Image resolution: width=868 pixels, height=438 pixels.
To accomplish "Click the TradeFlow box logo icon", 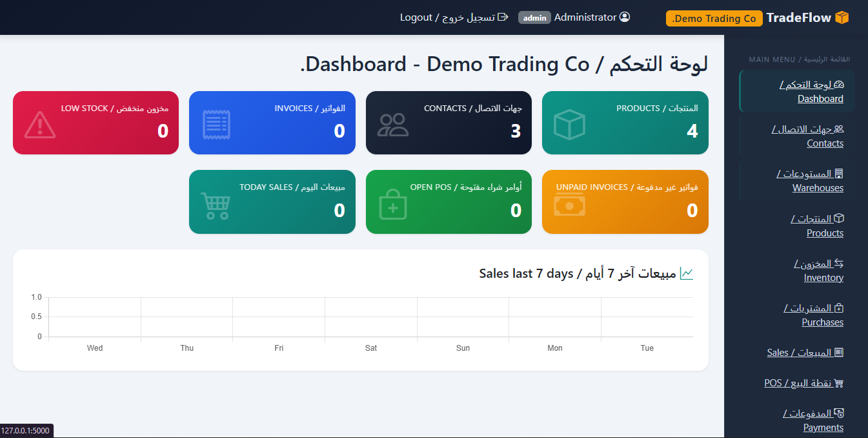I will (842, 18).
